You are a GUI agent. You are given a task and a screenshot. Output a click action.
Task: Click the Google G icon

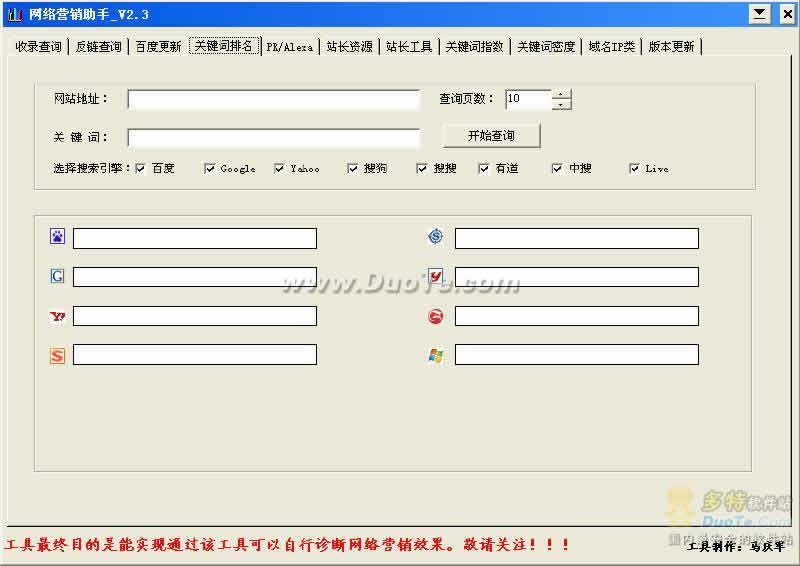pos(58,276)
